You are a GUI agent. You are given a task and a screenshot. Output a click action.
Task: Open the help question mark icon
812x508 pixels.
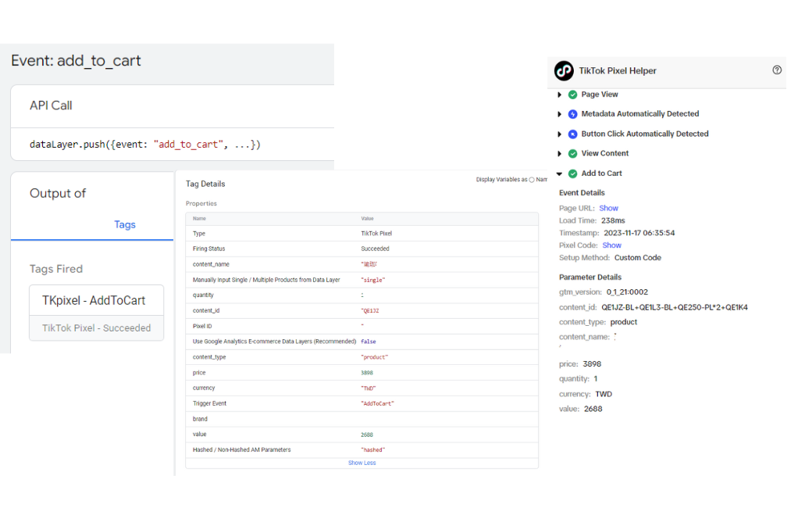point(777,70)
